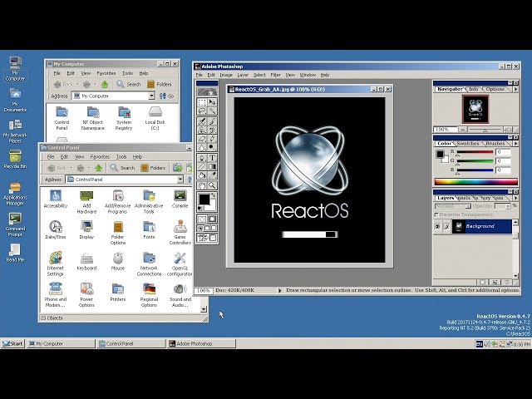
Task: Switch to Adobe Photoshop taskbar button
Action: click(201, 343)
